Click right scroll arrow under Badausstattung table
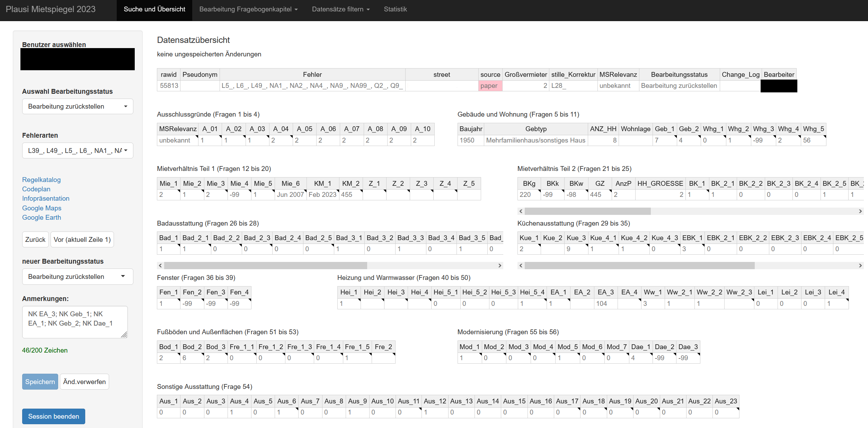This screenshot has width=868, height=428. pyautogui.click(x=500, y=265)
